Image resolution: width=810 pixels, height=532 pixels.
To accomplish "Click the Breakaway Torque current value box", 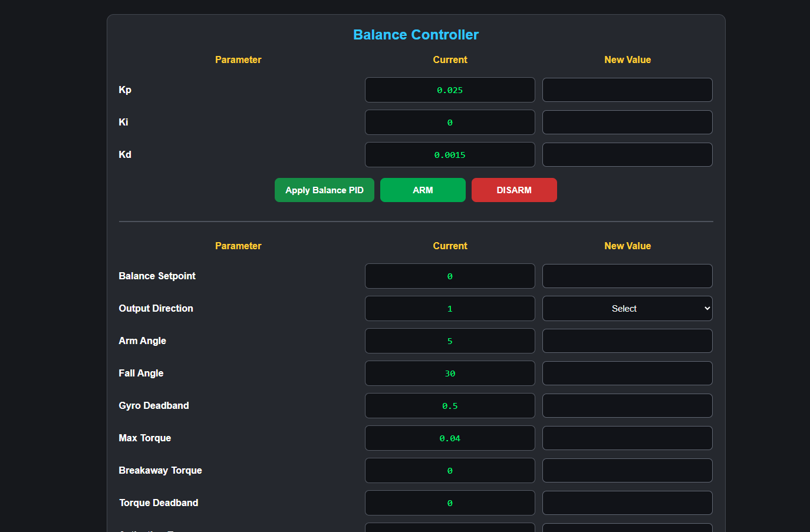I will coord(450,471).
